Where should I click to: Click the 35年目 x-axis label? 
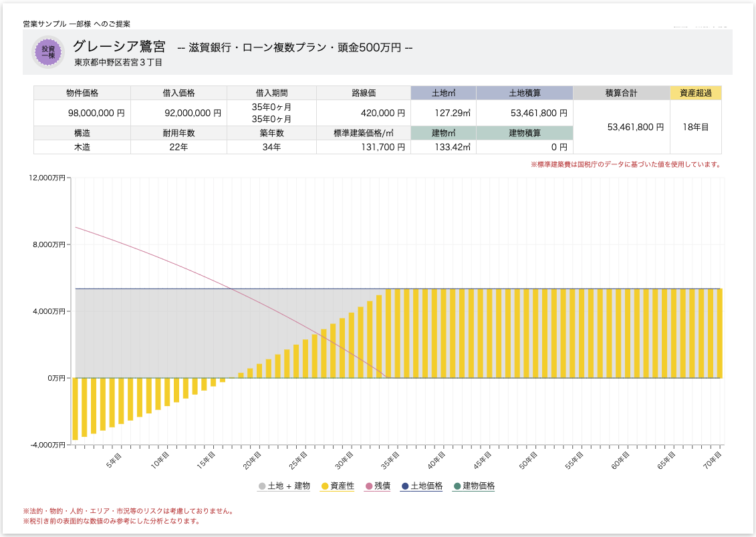(x=390, y=460)
